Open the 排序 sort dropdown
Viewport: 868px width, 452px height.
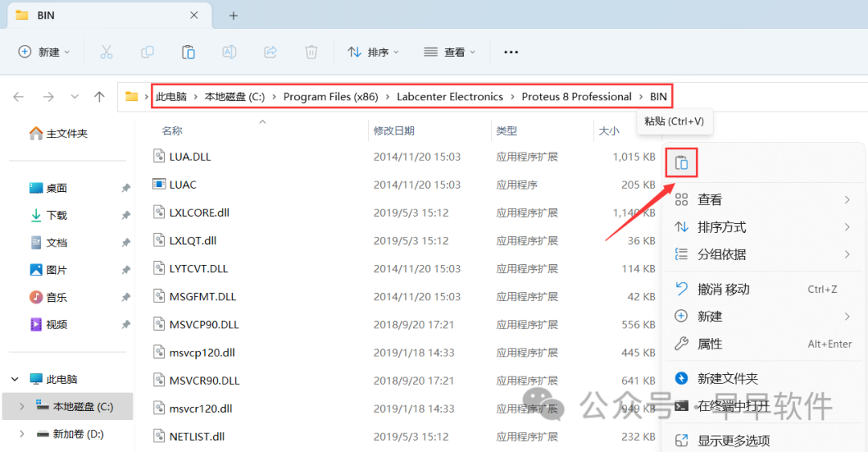[x=373, y=52]
